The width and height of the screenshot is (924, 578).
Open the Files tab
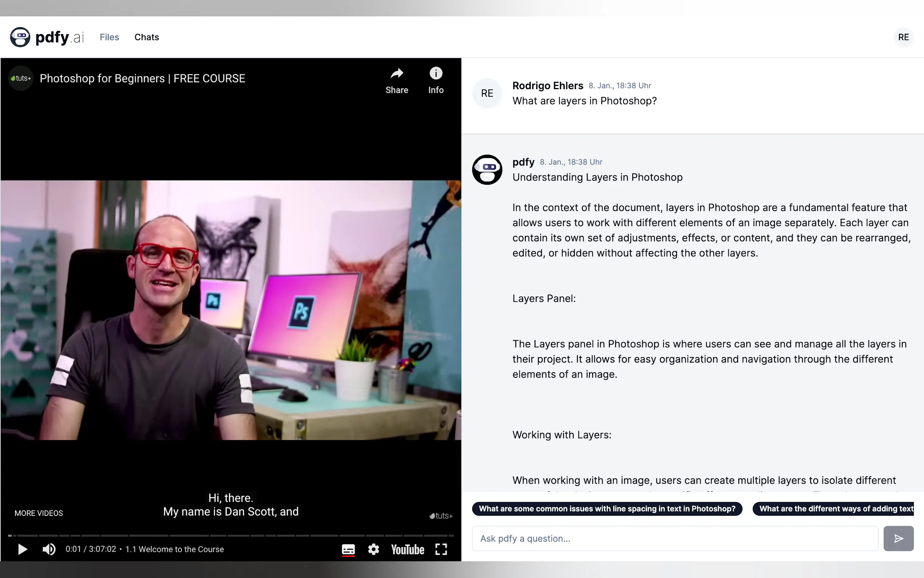tap(109, 37)
